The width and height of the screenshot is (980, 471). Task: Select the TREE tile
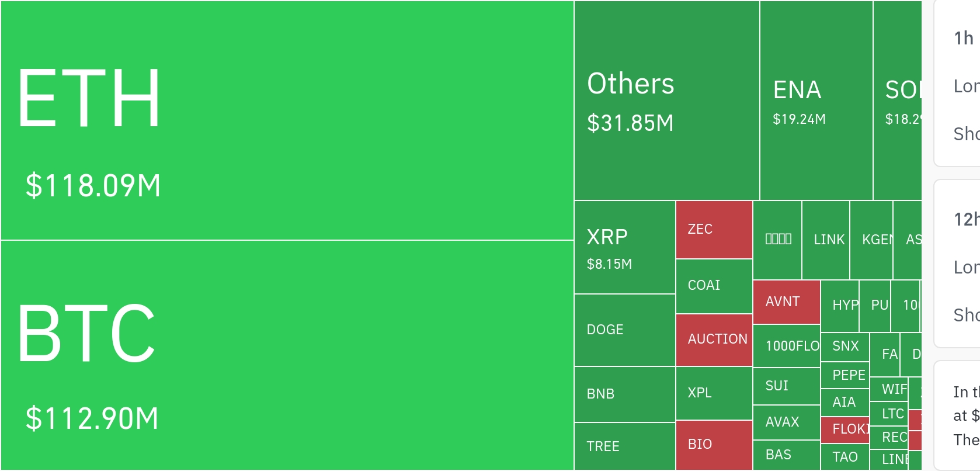click(x=624, y=446)
